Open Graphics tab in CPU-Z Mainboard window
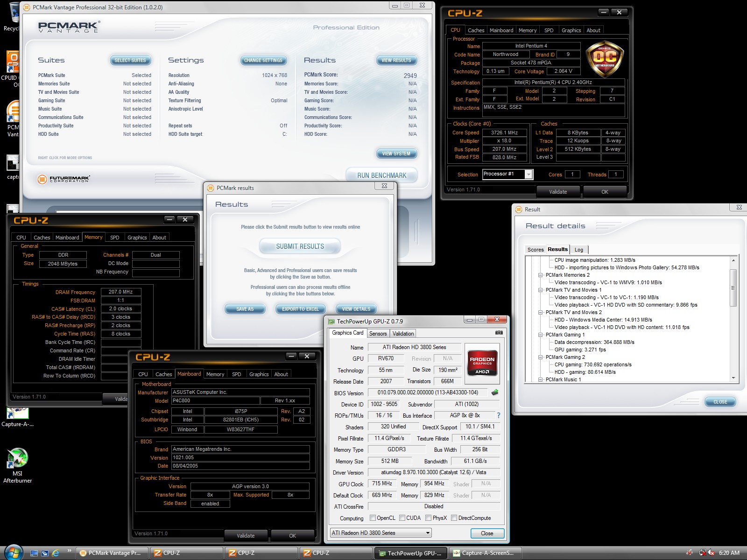Viewport: 747px width, 560px height. [259, 374]
